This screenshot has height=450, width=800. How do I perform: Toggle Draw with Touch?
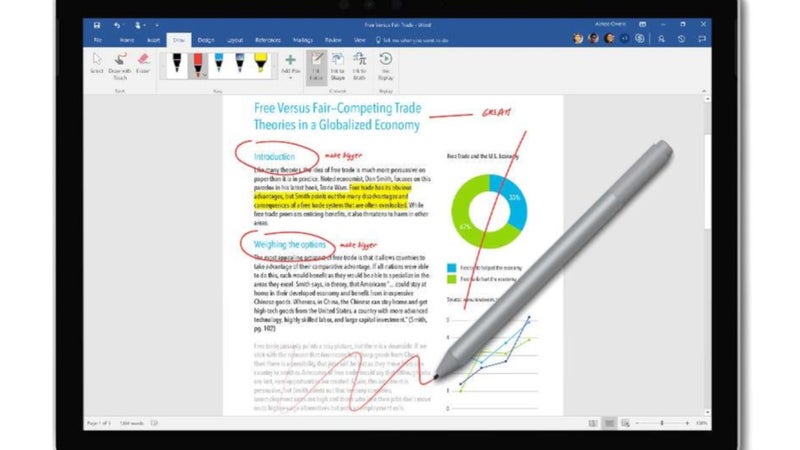coord(120,66)
